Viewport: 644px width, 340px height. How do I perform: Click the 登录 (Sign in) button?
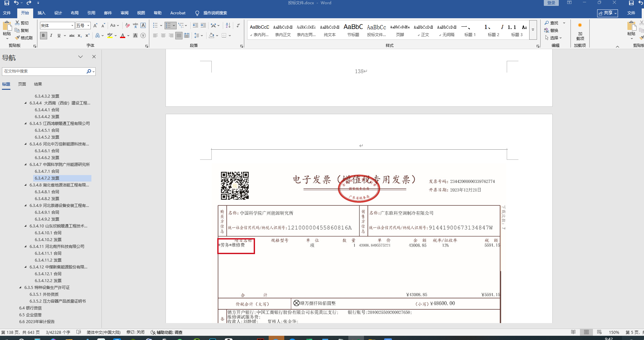pyautogui.click(x=551, y=3)
